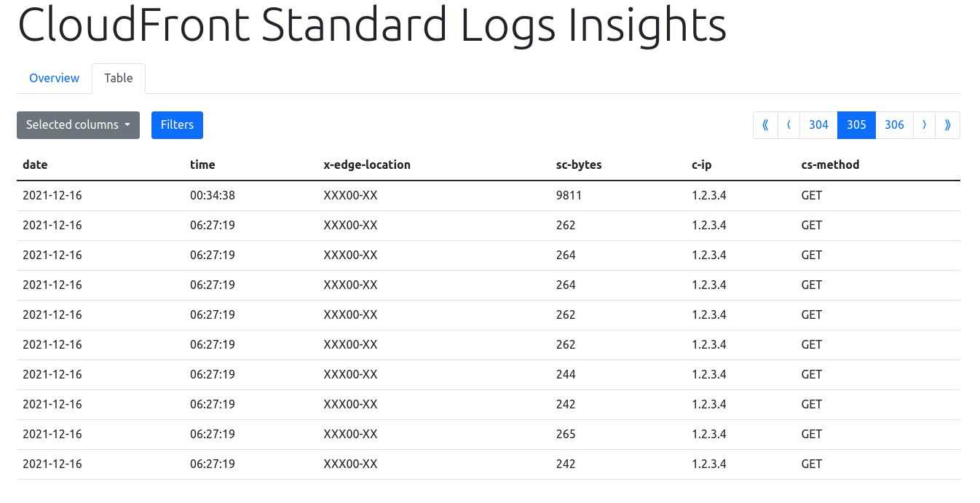This screenshot has height=503, width=980.
Task: Navigate to page 304
Action: point(818,124)
